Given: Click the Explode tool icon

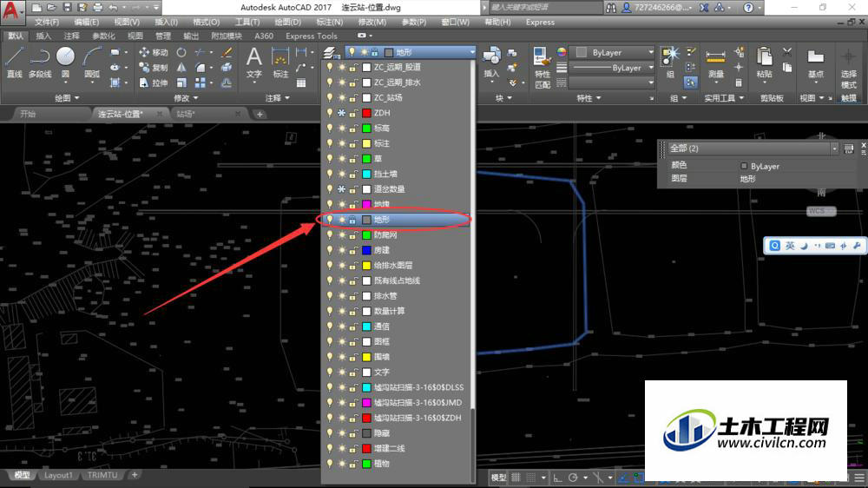Looking at the screenshot, I should (227, 68).
